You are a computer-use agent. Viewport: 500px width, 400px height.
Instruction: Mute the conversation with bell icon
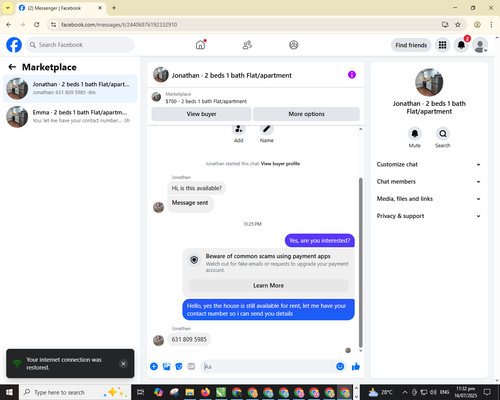(415, 134)
